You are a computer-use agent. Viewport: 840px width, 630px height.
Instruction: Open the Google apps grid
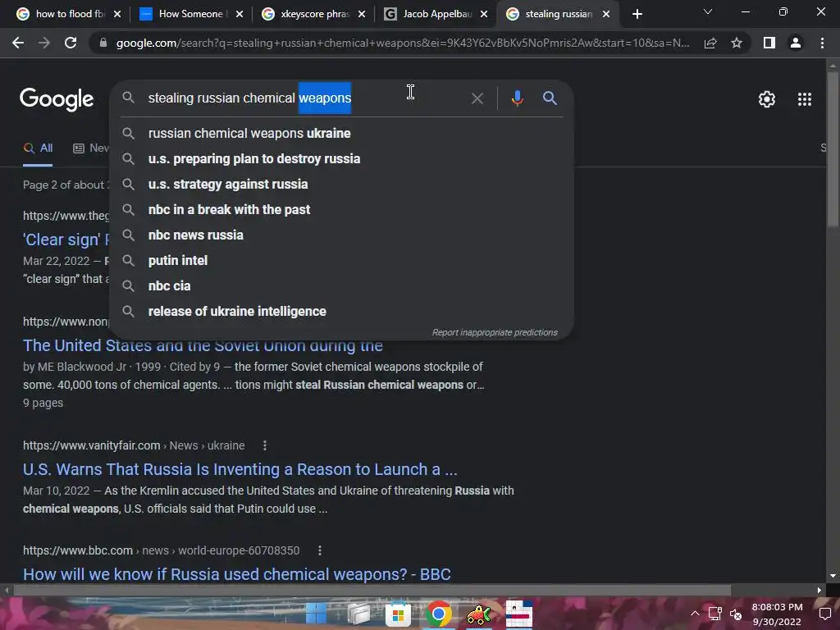pyautogui.click(x=804, y=99)
